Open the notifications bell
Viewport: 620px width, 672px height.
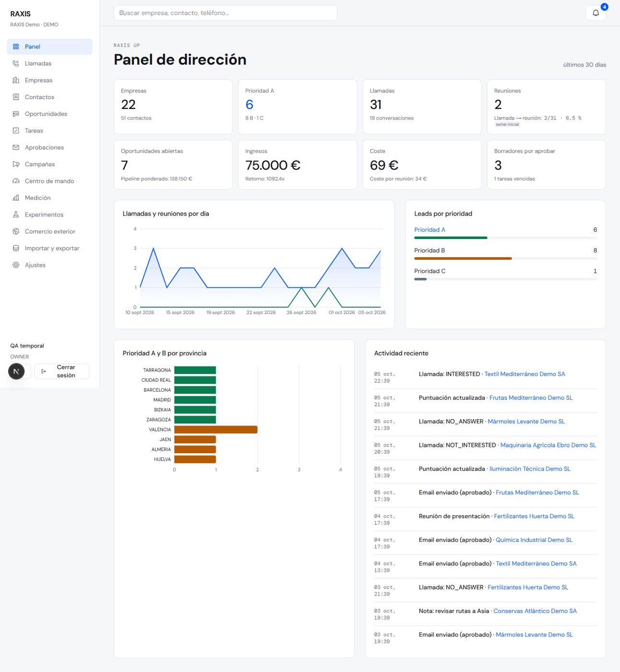[x=596, y=13]
